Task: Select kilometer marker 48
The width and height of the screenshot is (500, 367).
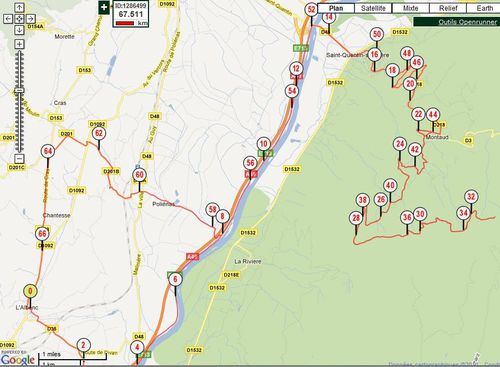Action: (x=407, y=53)
